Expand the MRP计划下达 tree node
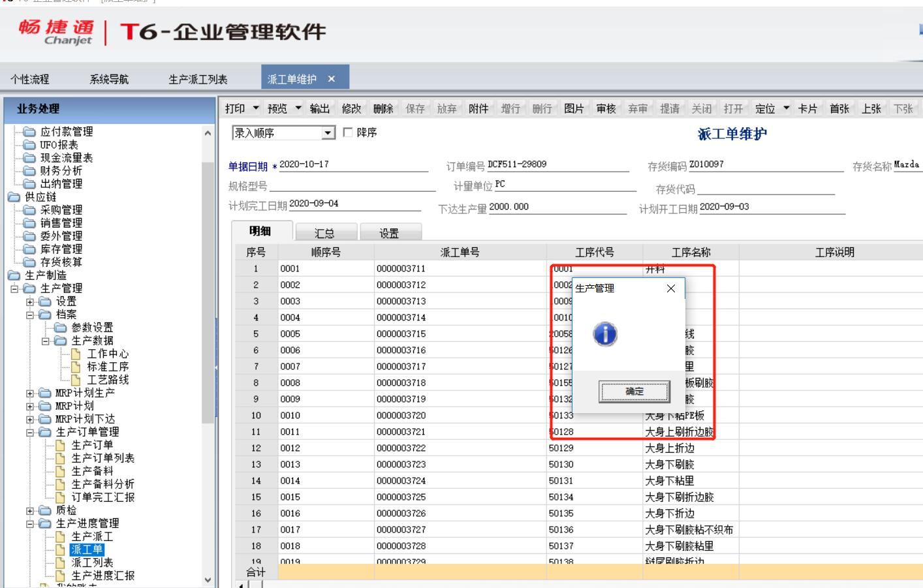Screen dimensions: 923x588 (30, 419)
